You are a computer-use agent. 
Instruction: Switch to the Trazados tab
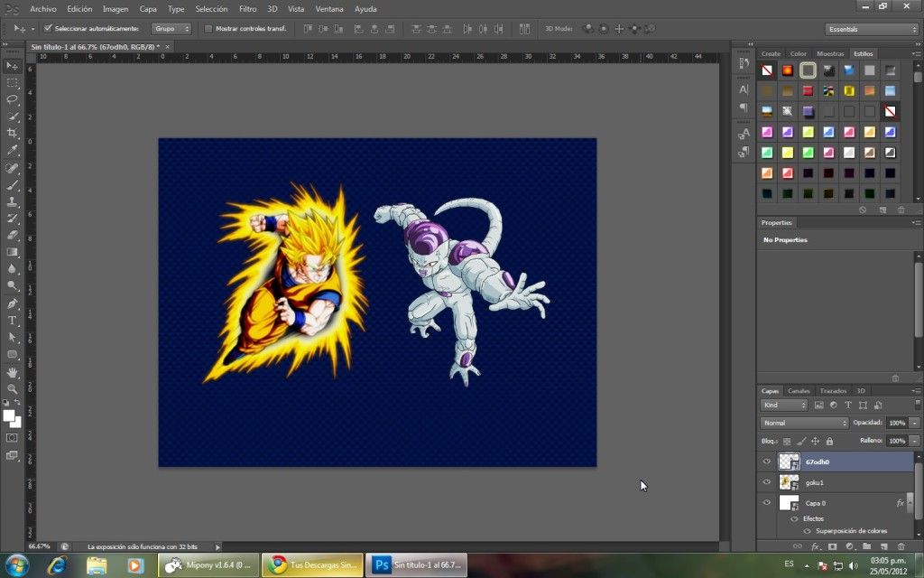[833, 390]
